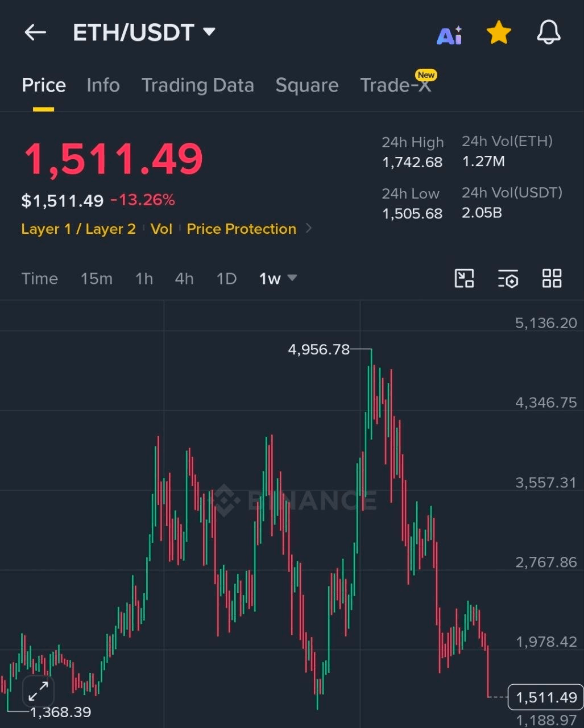The height and width of the screenshot is (728, 584).
Task: Tap the 24h Low value 1,505.68
Action: coord(412,213)
